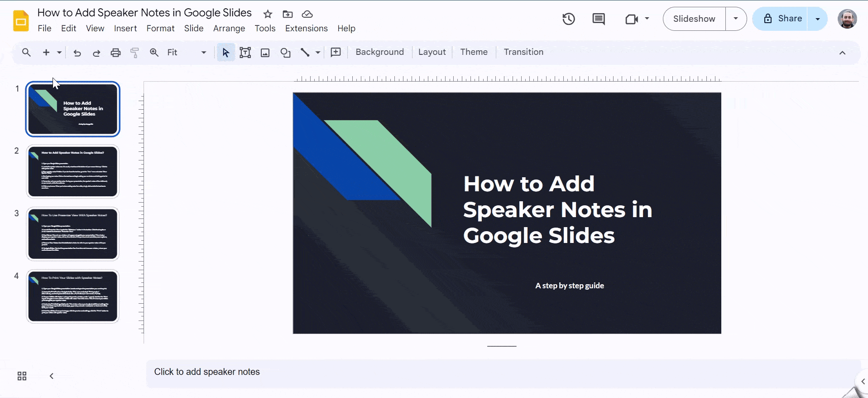868x398 pixels.
Task: Open the Insert menu
Action: click(x=125, y=28)
